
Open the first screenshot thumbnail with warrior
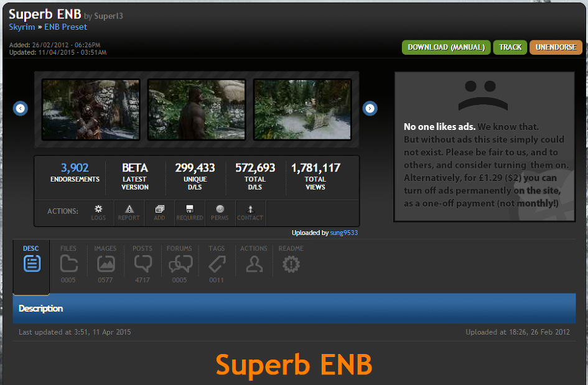point(91,109)
